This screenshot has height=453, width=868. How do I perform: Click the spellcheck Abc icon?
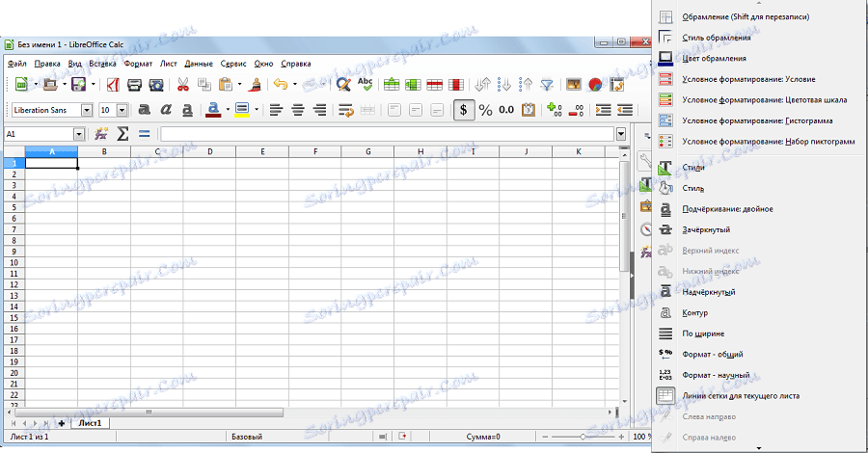(x=366, y=85)
